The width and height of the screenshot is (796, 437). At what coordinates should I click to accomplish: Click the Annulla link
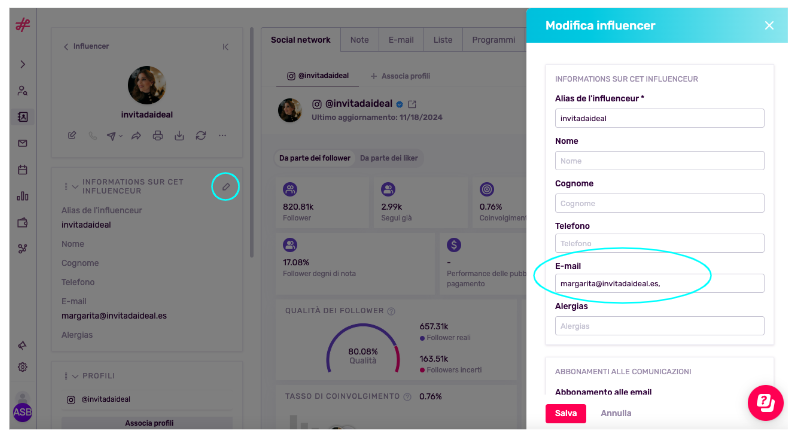pos(616,413)
